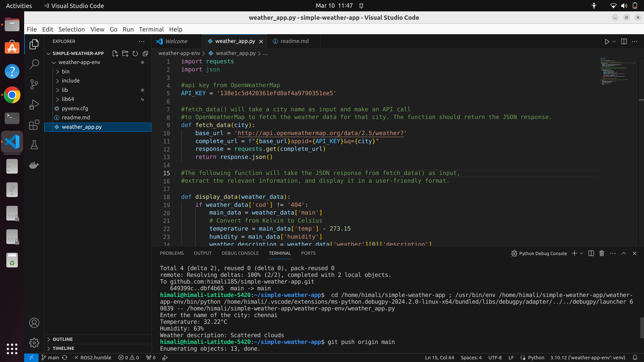Open the Run and Debug view
The height and width of the screenshot is (362, 644).
click(x=34, y=105)
